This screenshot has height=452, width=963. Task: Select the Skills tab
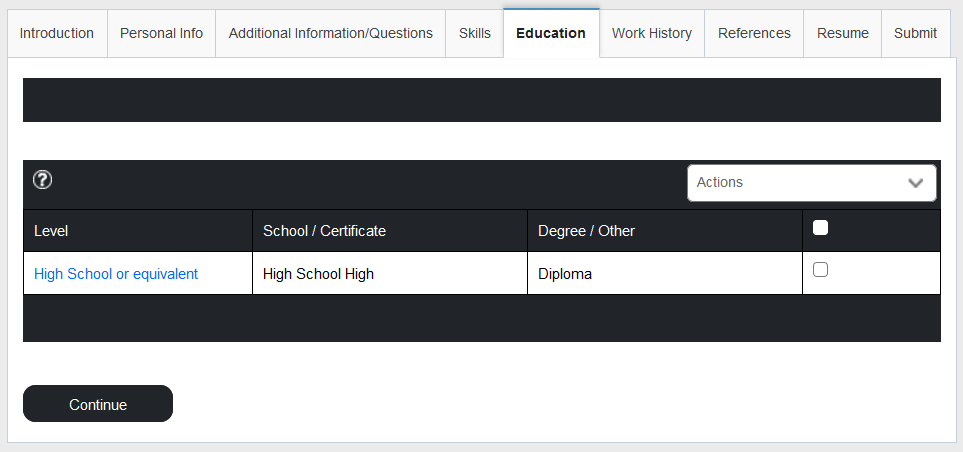pyautogui.click(x=475, y=33)
